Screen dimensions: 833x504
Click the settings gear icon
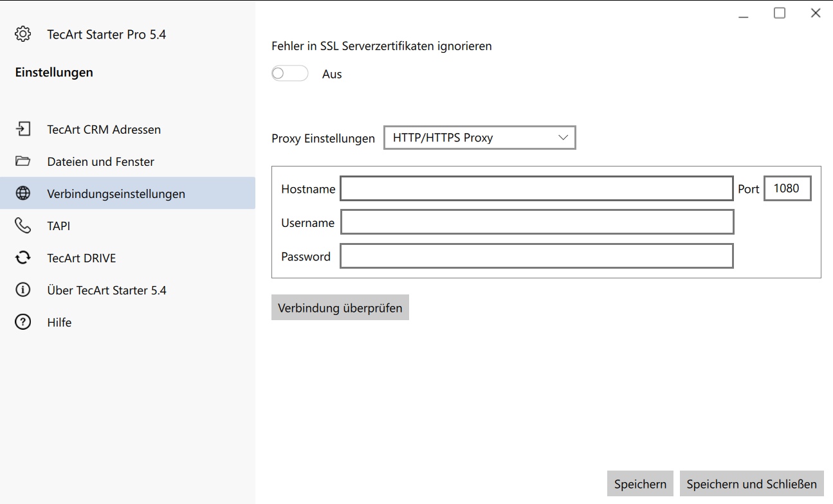[x=23, y=34]
